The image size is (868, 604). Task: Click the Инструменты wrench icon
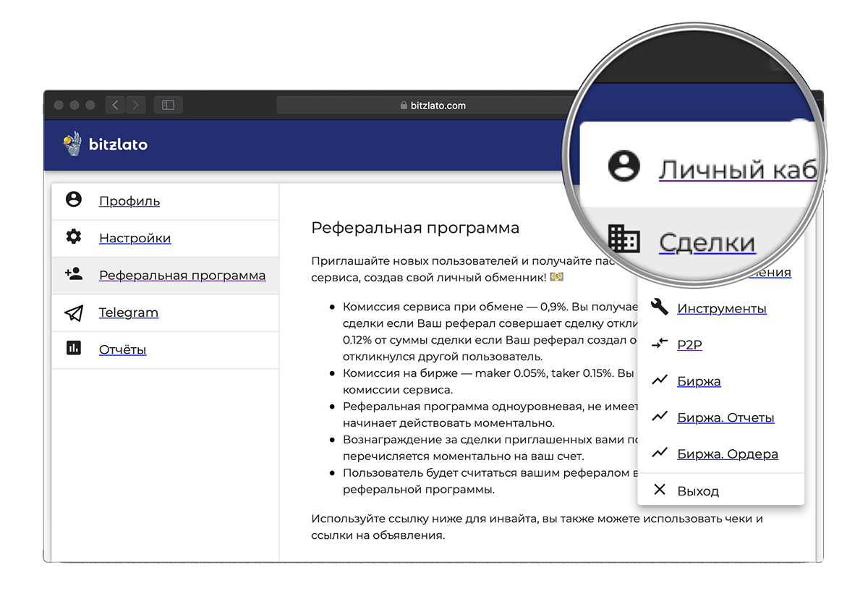pyautogui.click(x=659, y=307)
